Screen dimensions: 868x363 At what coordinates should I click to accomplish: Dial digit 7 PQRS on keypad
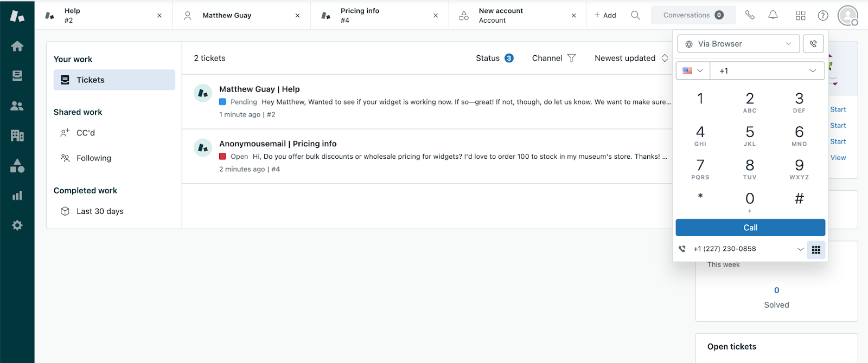coord(700,168)
